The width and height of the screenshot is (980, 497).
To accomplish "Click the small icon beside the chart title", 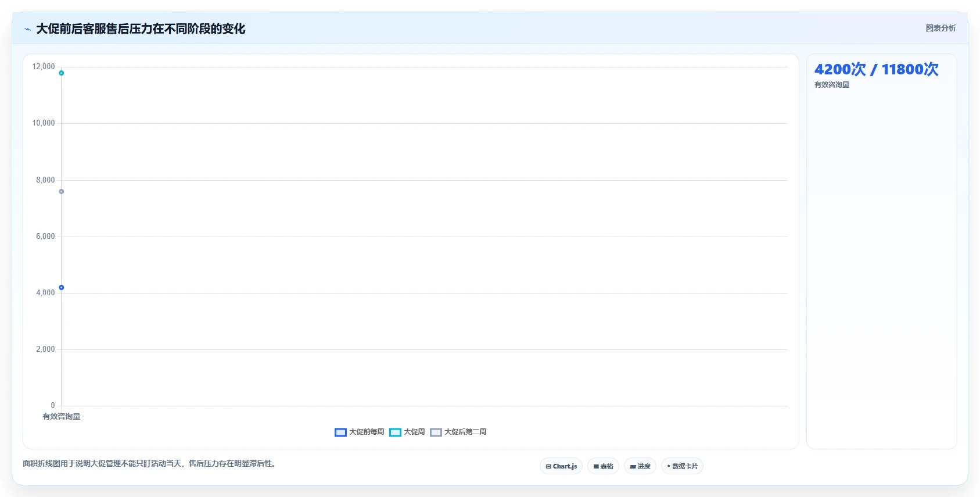I will (27, 29).
